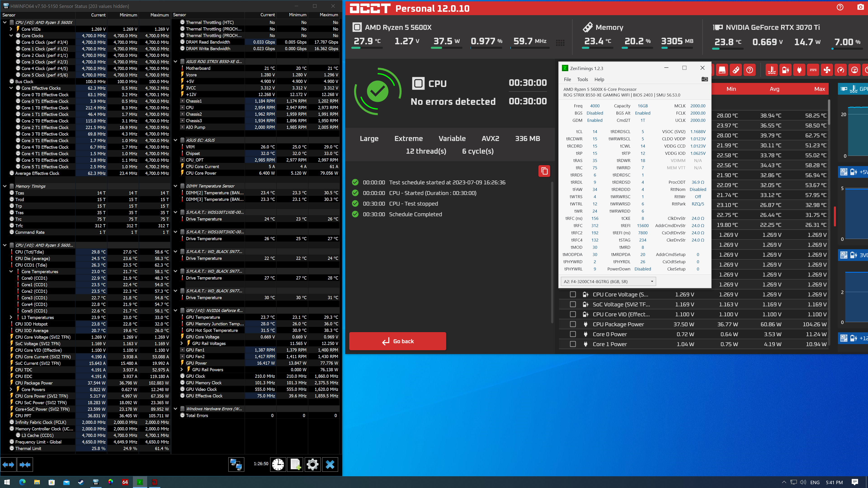Open Windows notification center icon
868x488 pixels.
(x=855, y=482)
